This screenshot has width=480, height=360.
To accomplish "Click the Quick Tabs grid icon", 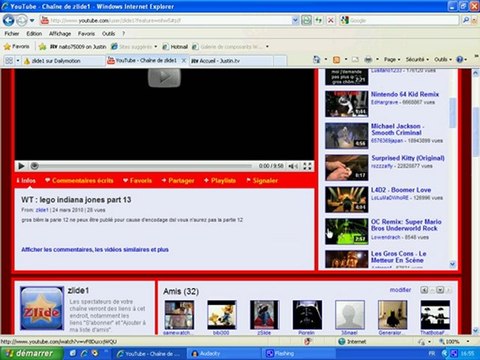I will (9, 61).
